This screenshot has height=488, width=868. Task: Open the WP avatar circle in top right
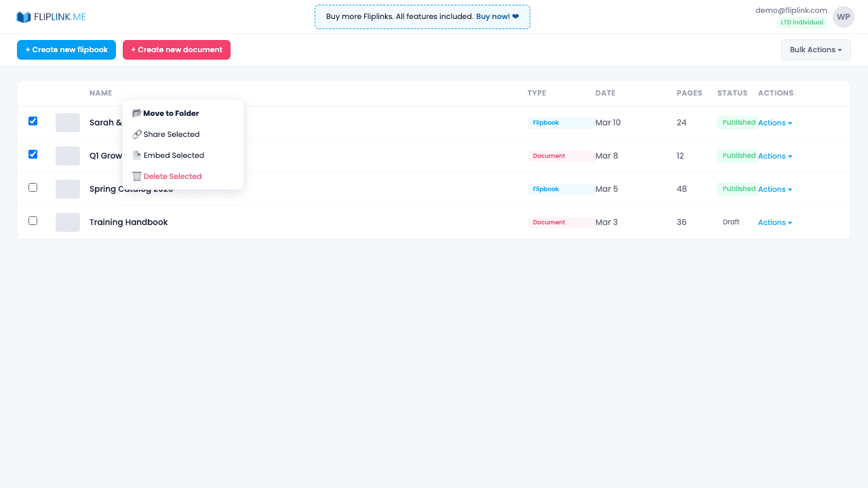[x=843, y=16]
